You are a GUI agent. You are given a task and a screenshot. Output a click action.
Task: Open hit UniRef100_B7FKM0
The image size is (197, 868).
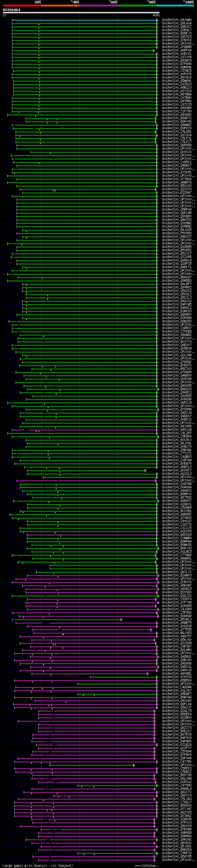(x=176, y=64)
